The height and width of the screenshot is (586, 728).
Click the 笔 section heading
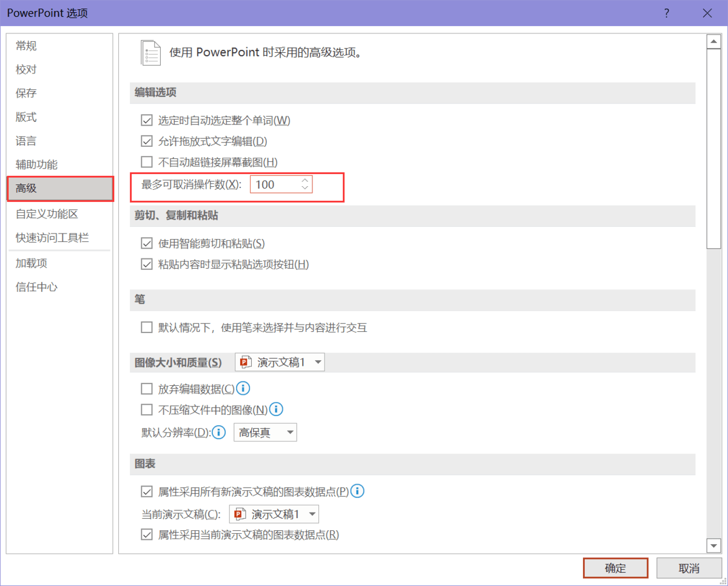pos(140,300)
